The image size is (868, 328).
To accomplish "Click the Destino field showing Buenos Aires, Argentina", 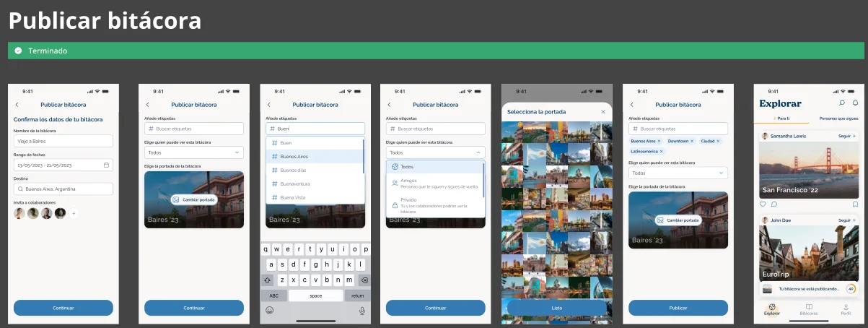I will pyautogui.click(x=63, y=189).
